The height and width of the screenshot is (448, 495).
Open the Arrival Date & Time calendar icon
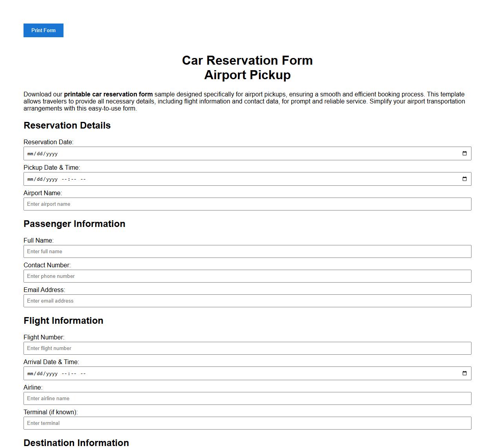pos(465,373)
